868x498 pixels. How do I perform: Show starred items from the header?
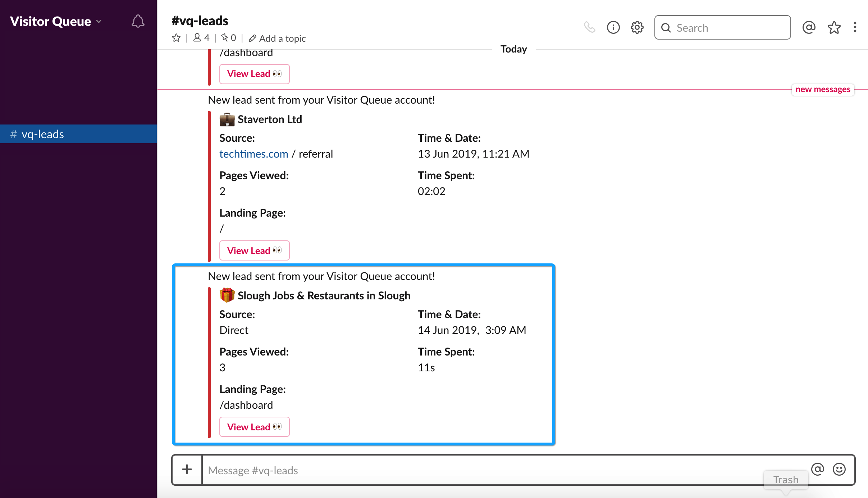(x=834, y=27)
